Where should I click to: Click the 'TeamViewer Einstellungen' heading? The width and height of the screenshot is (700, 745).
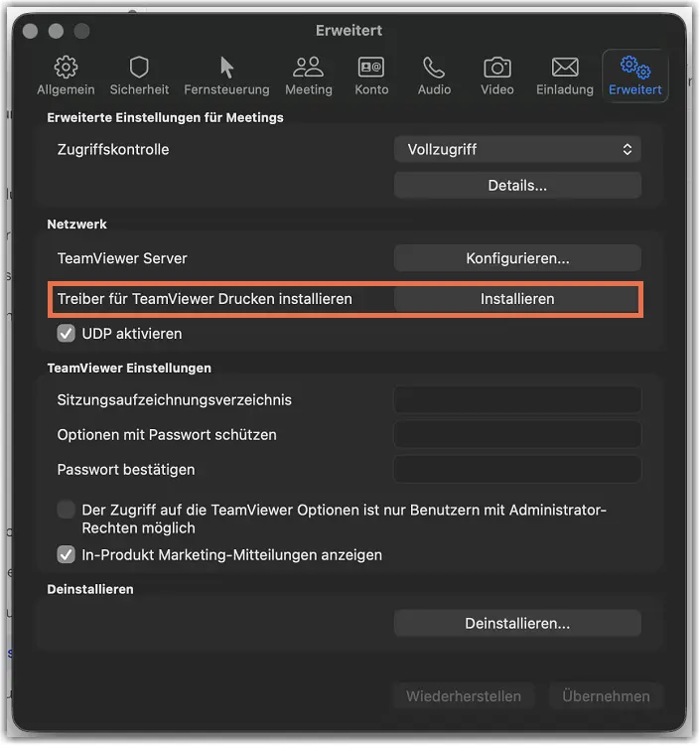pos(129,369)
